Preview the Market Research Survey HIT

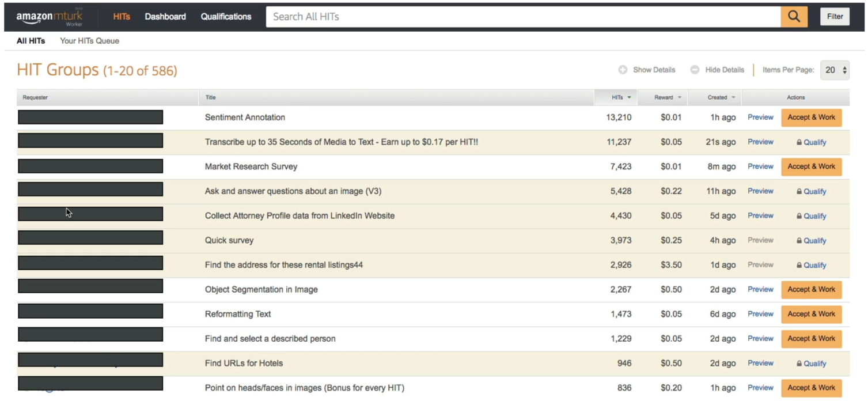pos(760,167)
